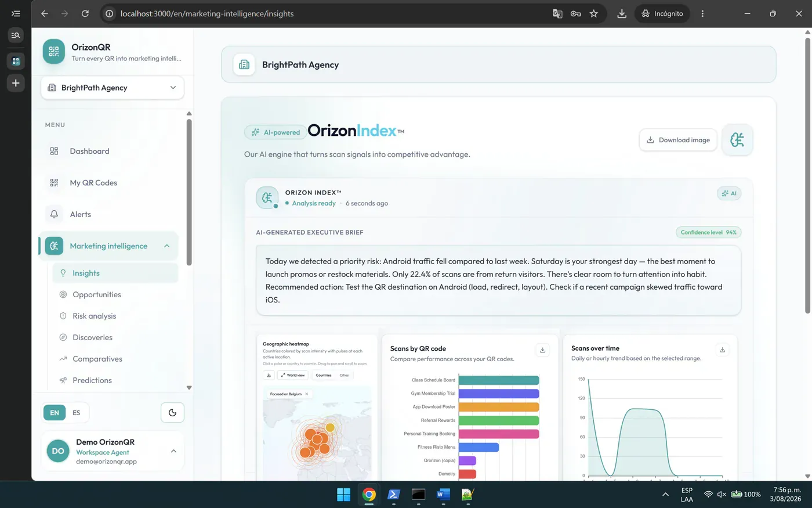Open new tab with plus icon in side strip
812x508 pixels.
16,83
